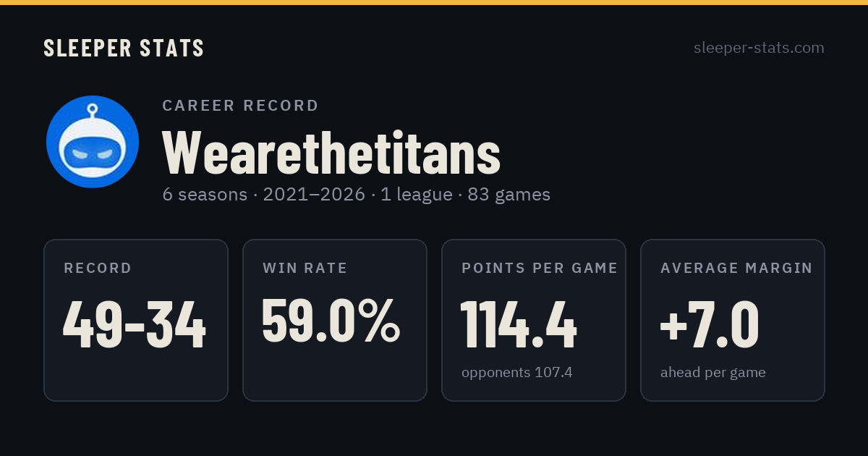Click the 59.0% win rate value

(331, 321)
